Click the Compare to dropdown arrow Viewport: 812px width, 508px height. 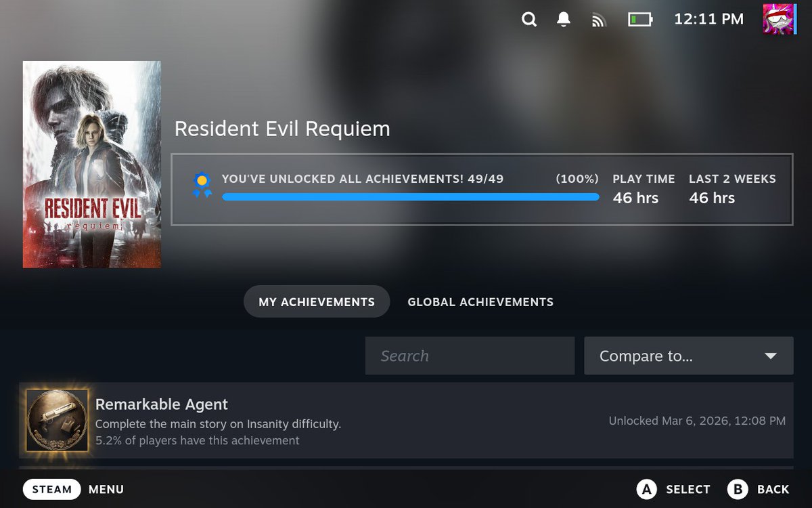pyautogui.click(x=770, y=356)
